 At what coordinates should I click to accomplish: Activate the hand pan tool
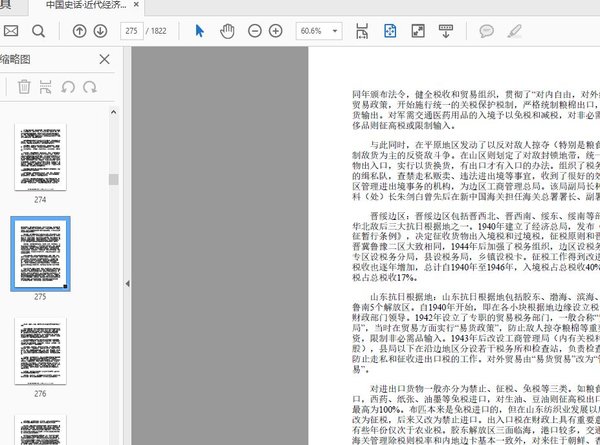pos(227,31)
